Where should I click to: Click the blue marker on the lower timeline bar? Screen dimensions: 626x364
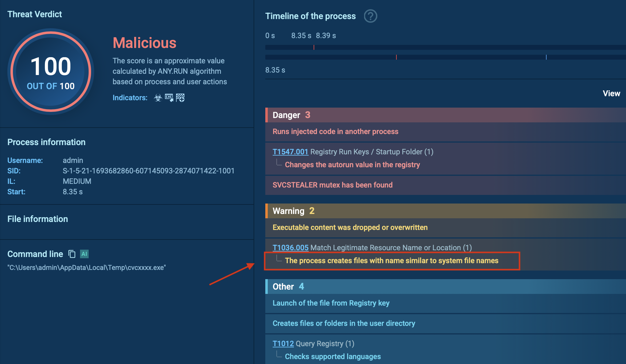click(546, 57)
